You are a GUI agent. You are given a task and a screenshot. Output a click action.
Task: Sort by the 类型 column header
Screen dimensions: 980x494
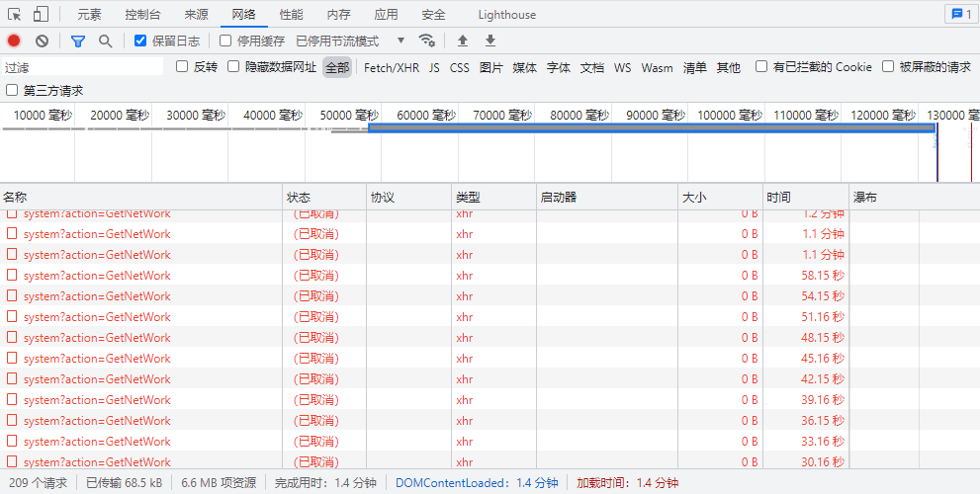(493, 198)
